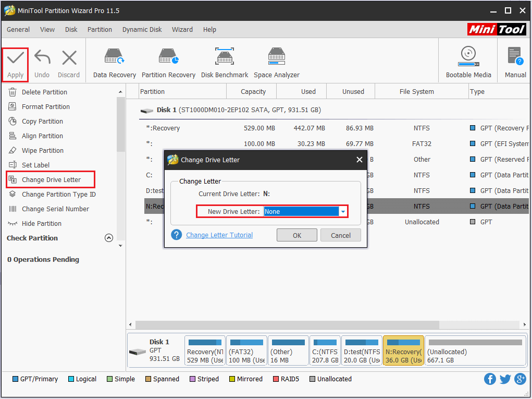Click Wipe Partition eraser icon

coord(13,150)
